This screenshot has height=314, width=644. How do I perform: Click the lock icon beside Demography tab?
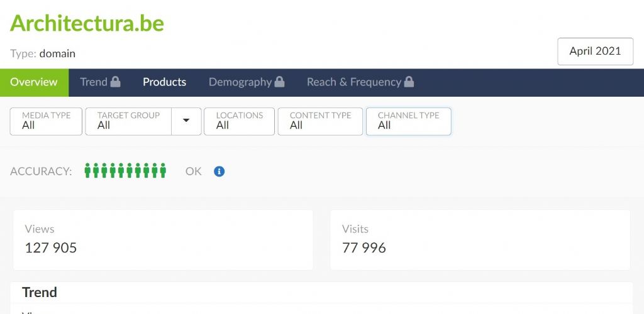pyautogui.click(x=279, y=82)
